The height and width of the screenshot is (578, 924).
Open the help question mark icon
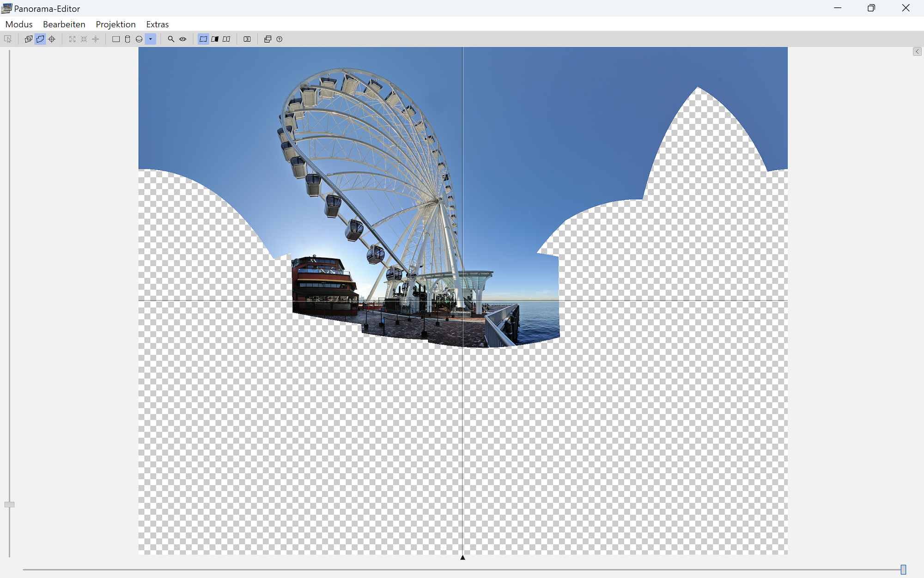(279, 39)
